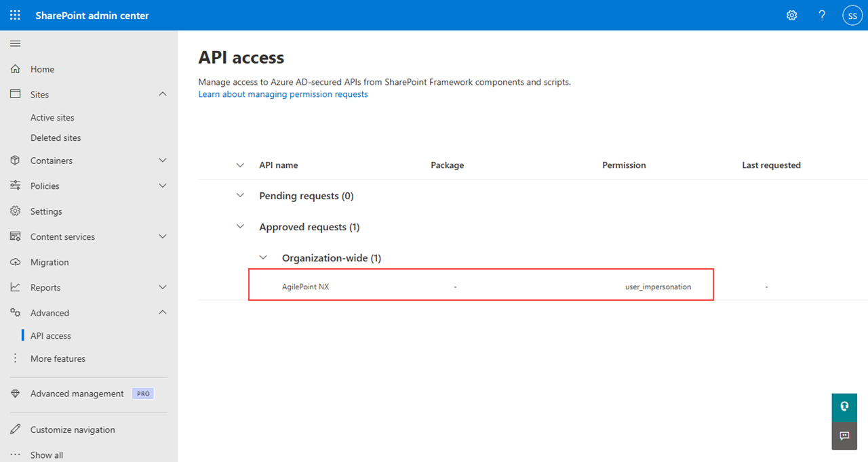Click the Sites icon in sidebar
The height and width of the screenshot is (462, 868).
[15, 94]
